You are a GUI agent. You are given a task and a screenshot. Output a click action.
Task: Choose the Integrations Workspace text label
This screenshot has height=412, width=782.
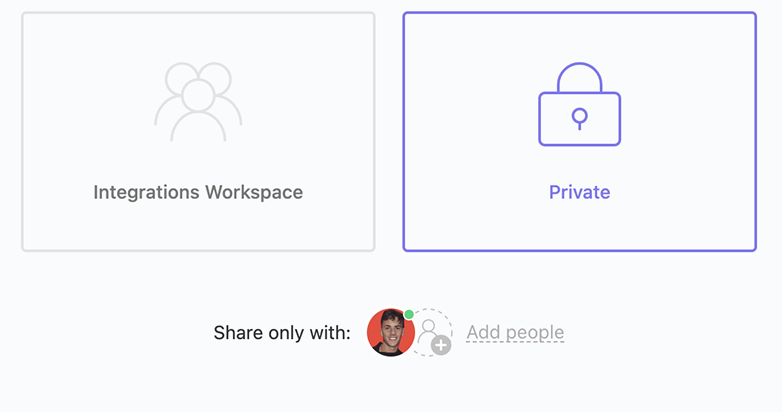coord(198,193)
